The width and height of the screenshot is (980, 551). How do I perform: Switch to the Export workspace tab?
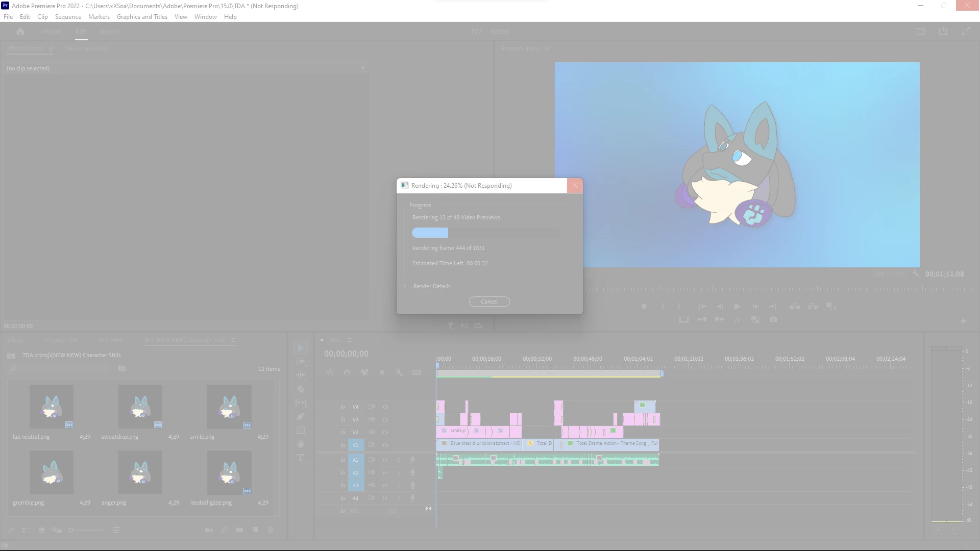coord(110,32)
